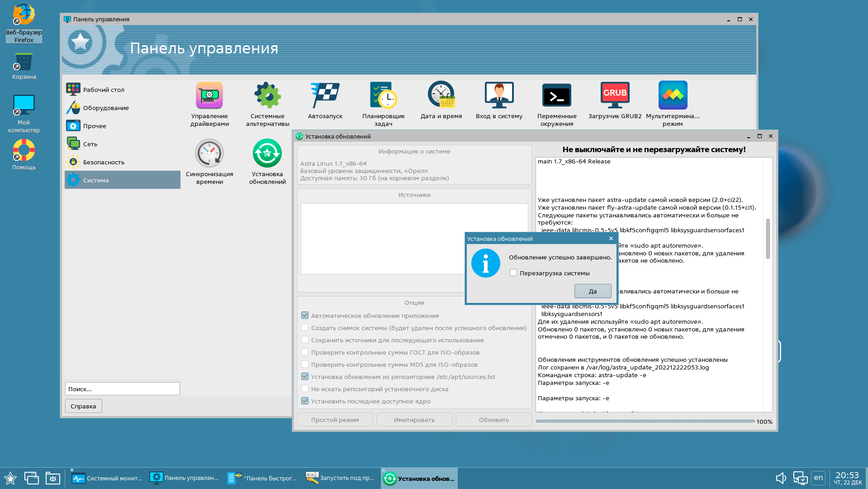
Task: Open Вход в систему settings
Action: [x=499, y=101]
